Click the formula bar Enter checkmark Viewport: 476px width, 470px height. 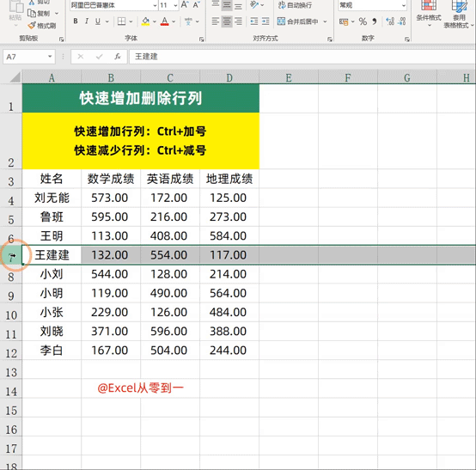(x=99, y=57)
